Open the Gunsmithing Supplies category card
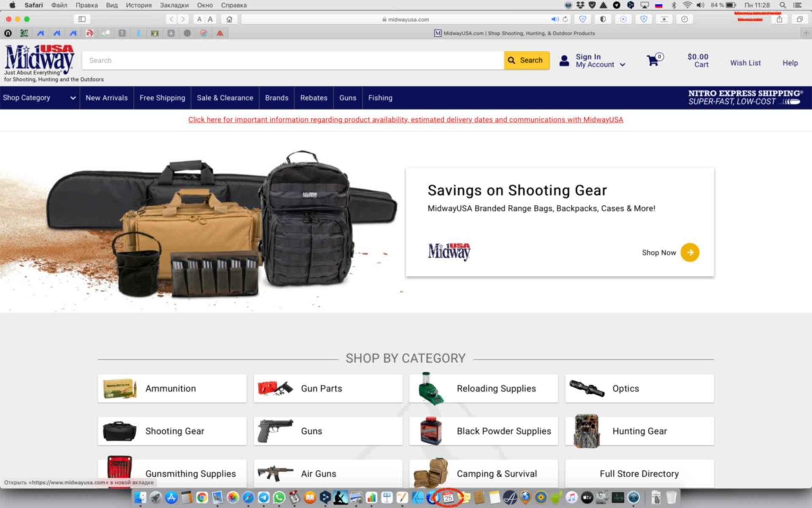The width and height of the screenshot is (812, 508). click(x=172, y=474)
